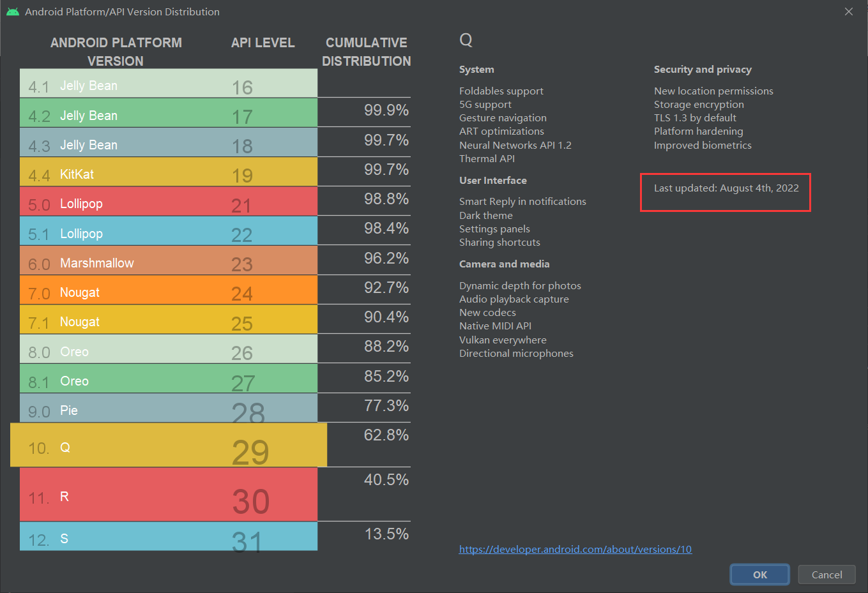Click the Android robot icon in title bar
The image size is (868, 593).
pos(12,11)
